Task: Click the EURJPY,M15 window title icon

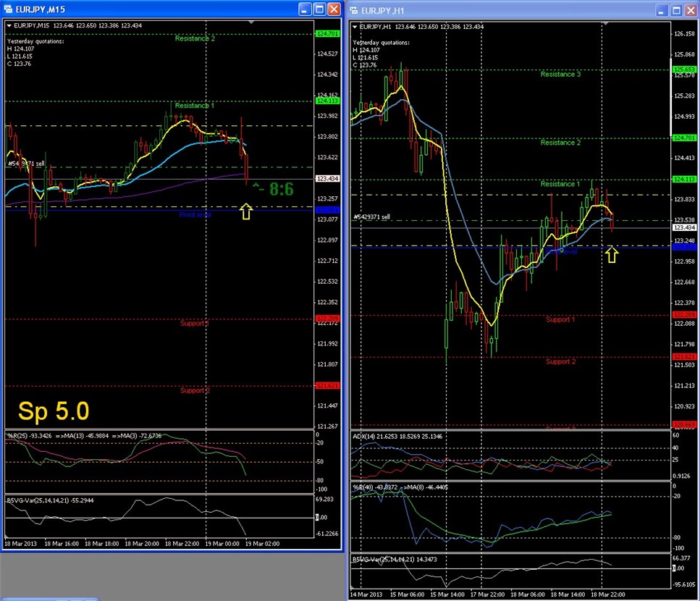Action: coord(8,9)
